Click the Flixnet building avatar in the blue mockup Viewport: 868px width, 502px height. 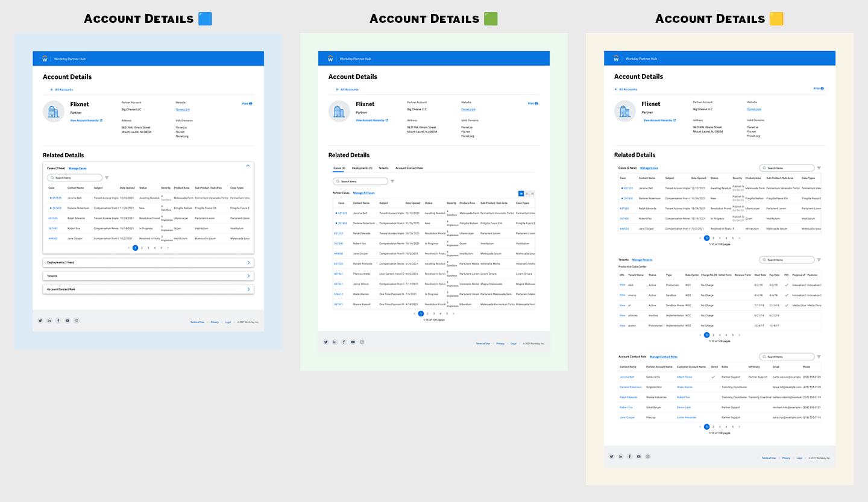tap(54, 111)
